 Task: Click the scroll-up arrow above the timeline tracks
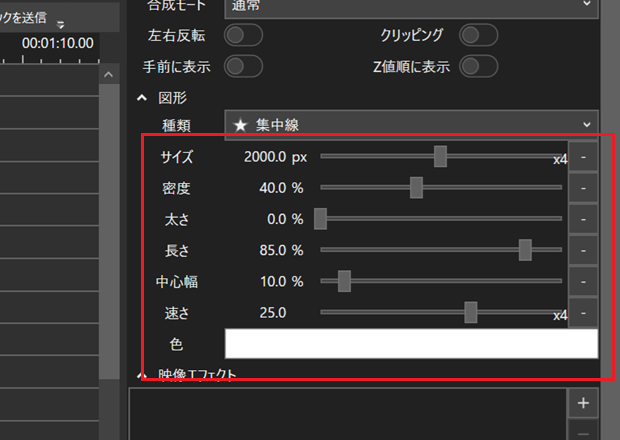pos(110,75)
